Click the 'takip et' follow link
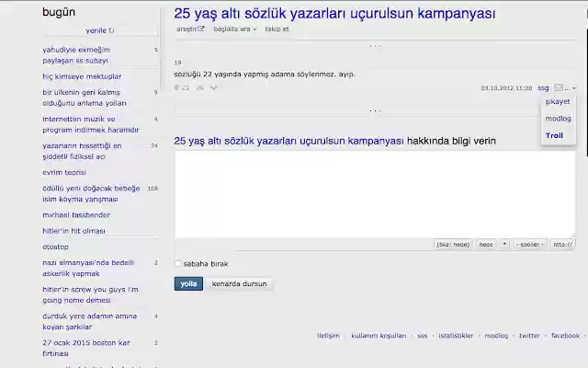Screen dimensions: 588x368 point(277,29)
